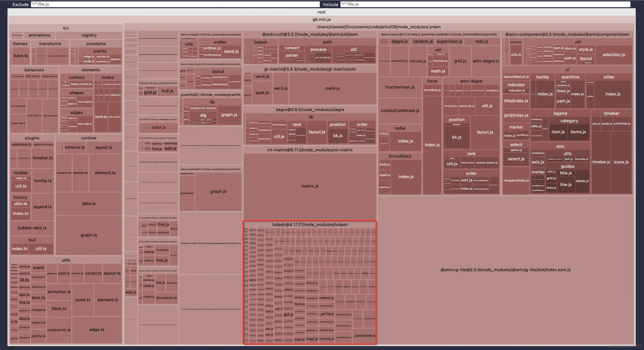This screenshot has width=644, height=350.
Task: Click the selection.js block in component util
Action: [x=614, y=55]
